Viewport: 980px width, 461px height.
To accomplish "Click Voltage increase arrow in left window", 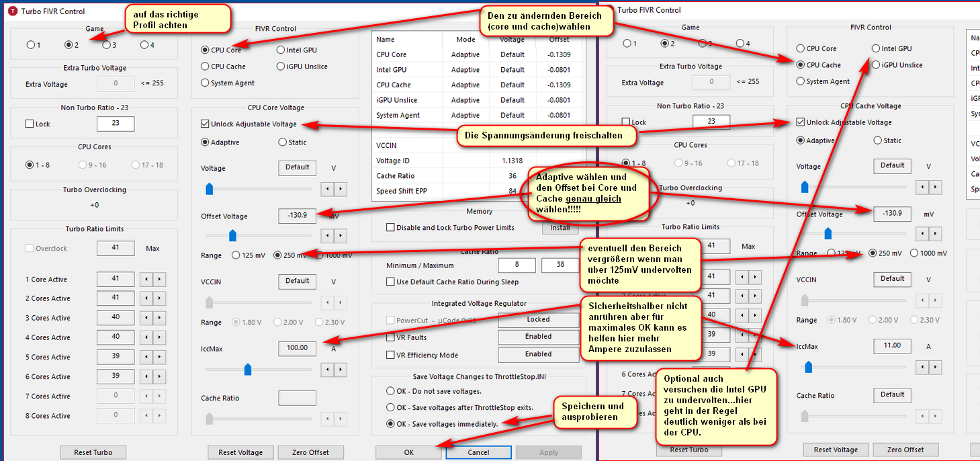I will 341,190.
